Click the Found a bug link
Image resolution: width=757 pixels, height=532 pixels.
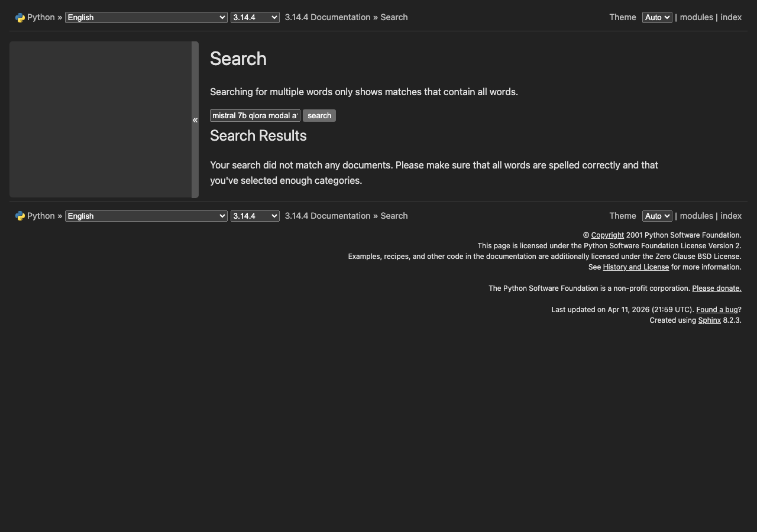pos(716,309)
